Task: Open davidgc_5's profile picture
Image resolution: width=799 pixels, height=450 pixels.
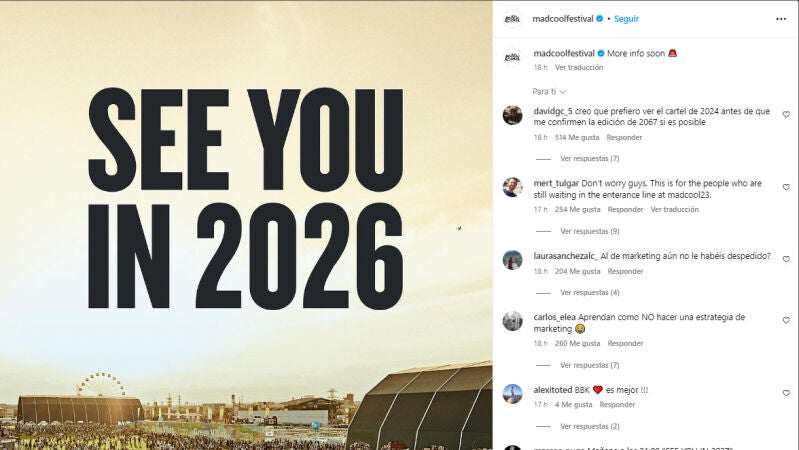Action: click(x=512, y=115)
